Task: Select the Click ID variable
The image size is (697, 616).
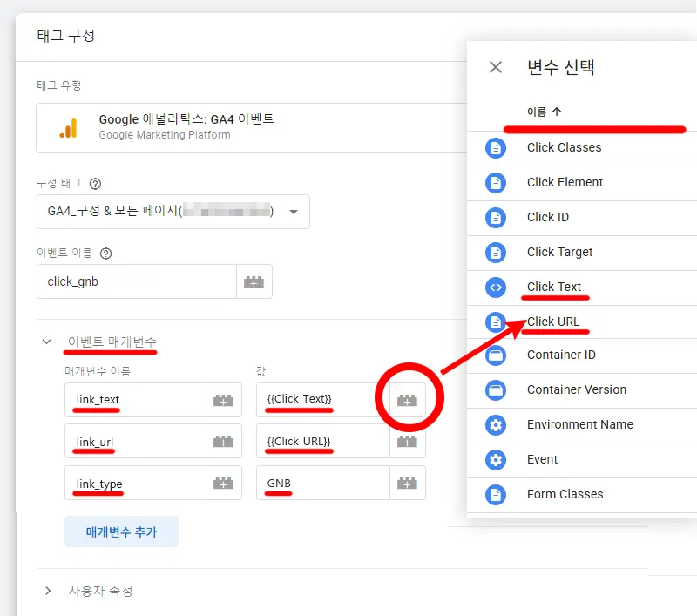Action: click(x=582, y=217)
